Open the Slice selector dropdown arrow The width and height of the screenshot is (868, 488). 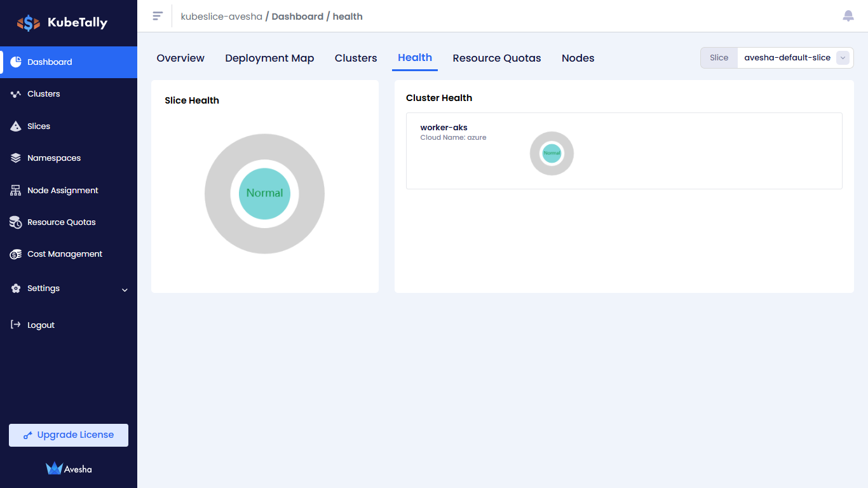point(843,58)
